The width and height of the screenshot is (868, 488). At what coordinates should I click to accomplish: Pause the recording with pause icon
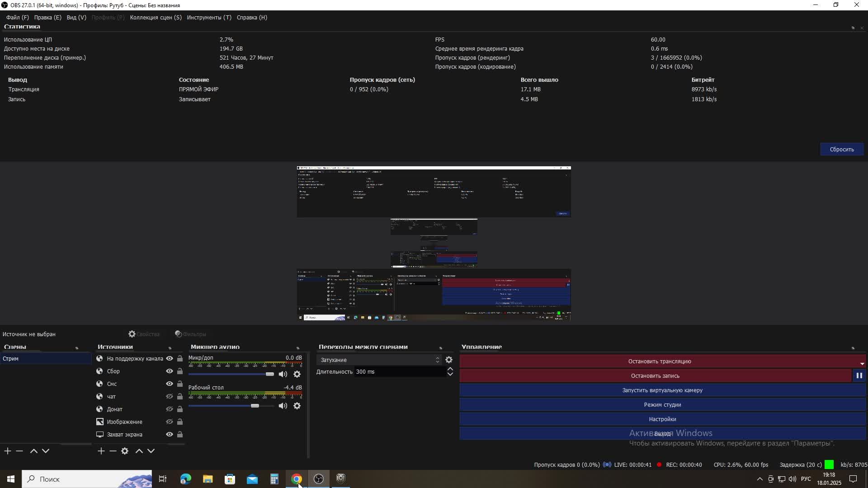[859, 375]
